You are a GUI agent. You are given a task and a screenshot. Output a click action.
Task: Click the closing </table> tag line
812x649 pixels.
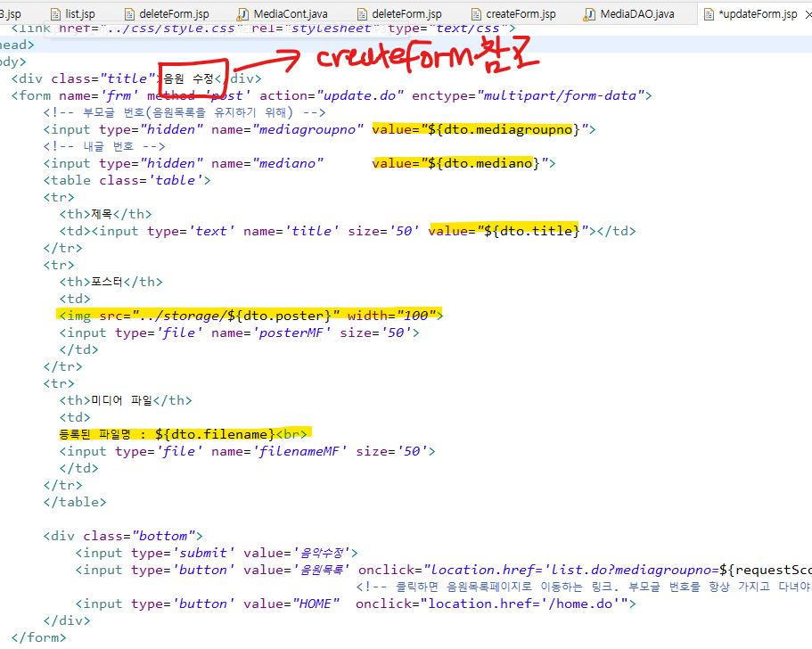(75, 502)
